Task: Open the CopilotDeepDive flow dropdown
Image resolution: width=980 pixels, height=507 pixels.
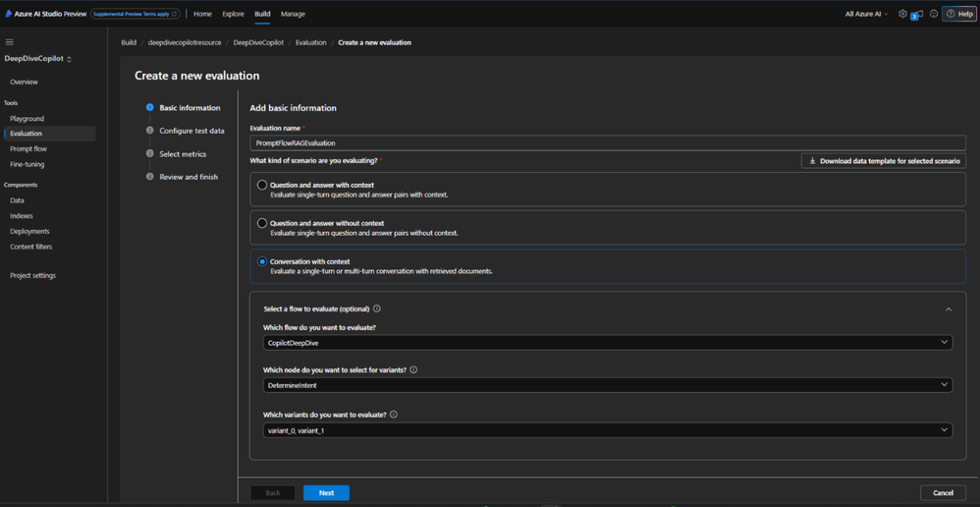Action: coord(608,343)
